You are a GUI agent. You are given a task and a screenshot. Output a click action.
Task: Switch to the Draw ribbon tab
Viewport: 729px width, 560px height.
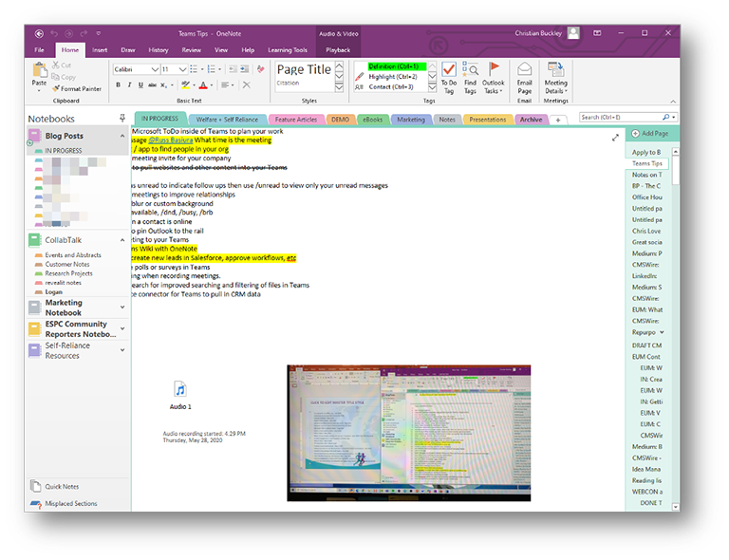pos(128,49)
